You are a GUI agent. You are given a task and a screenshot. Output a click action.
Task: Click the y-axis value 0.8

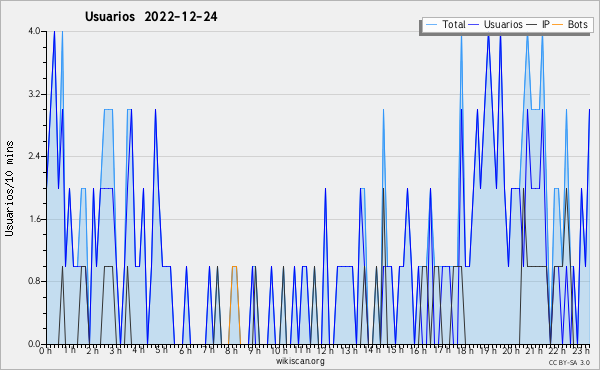click(34, 281)
